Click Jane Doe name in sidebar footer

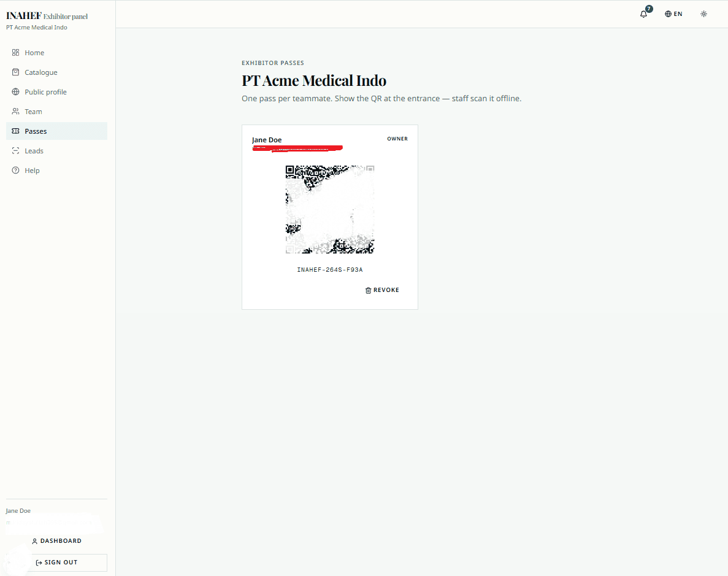click(x=18, y=510)
